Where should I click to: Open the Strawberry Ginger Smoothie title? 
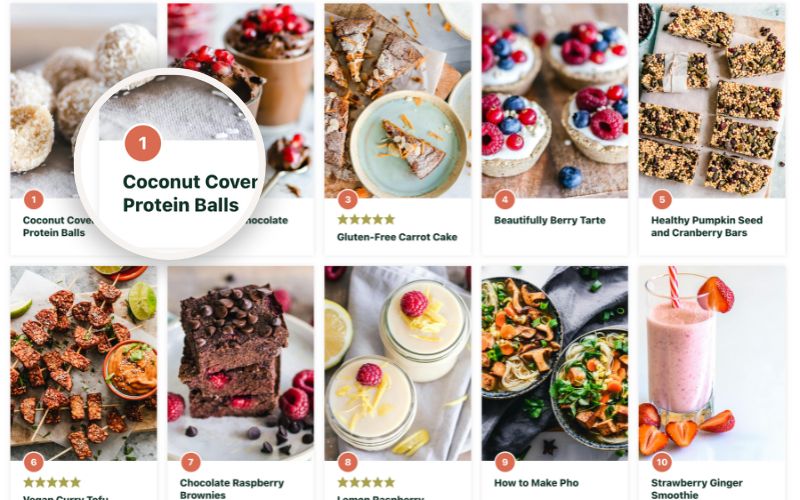(696, 489)
